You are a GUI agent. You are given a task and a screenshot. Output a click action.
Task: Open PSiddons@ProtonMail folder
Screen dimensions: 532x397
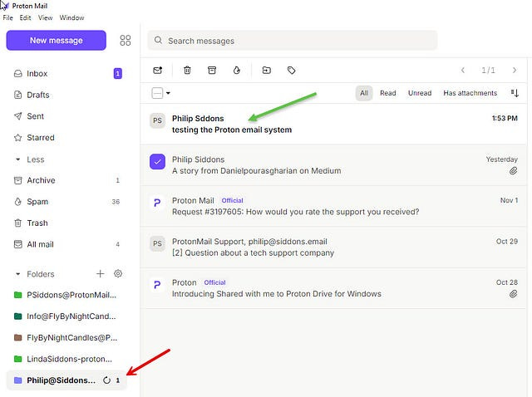tap(66, 295)
